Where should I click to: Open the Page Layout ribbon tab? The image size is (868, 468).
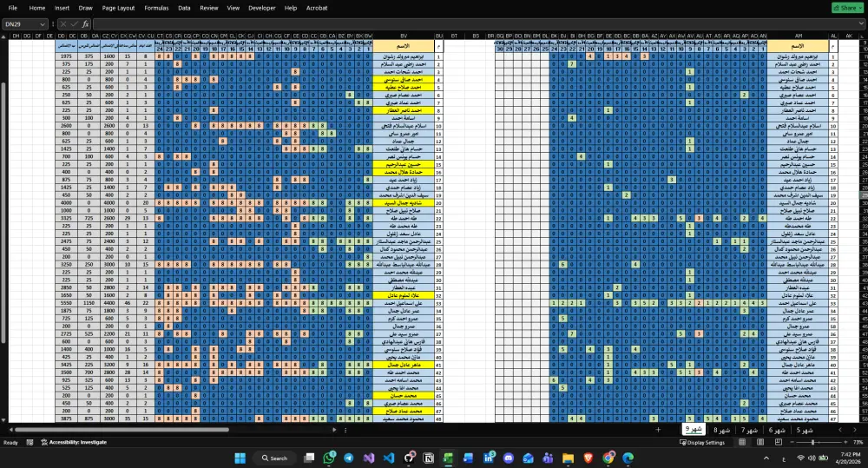coord(118,8)
